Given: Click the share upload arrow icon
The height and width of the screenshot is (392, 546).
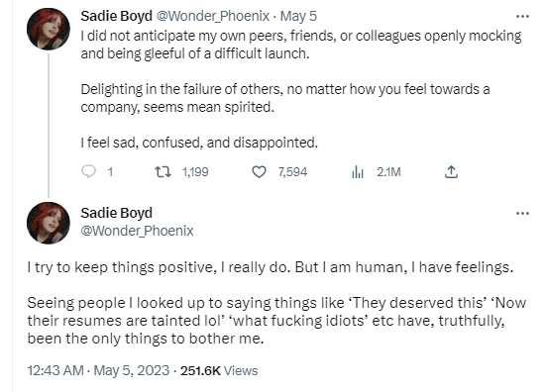Looking at the screenshot, I should tap(451, 172).
